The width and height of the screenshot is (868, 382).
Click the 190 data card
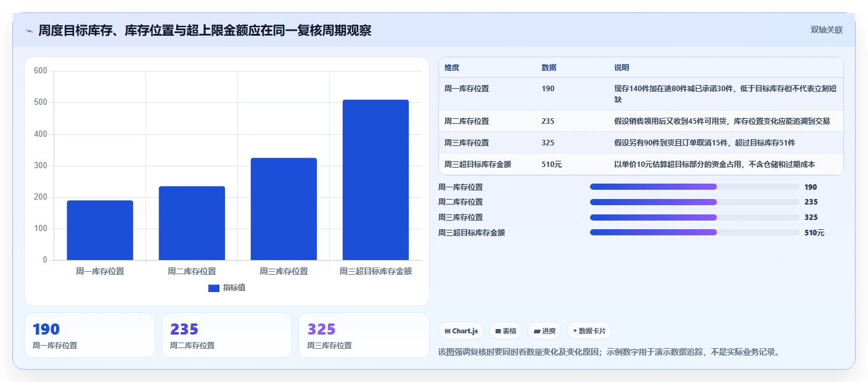point(90,335)
